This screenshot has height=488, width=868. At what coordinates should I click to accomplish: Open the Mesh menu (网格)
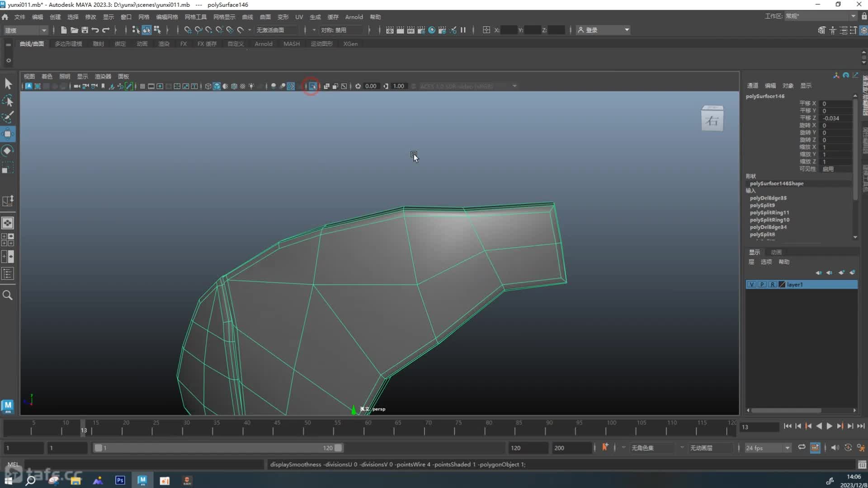click(144, 17)
